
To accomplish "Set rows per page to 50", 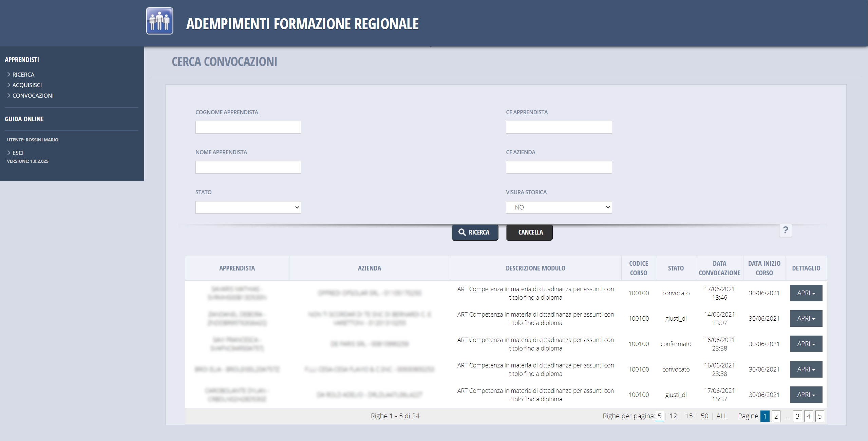I will pyautogui.click(x=704, y=416).
